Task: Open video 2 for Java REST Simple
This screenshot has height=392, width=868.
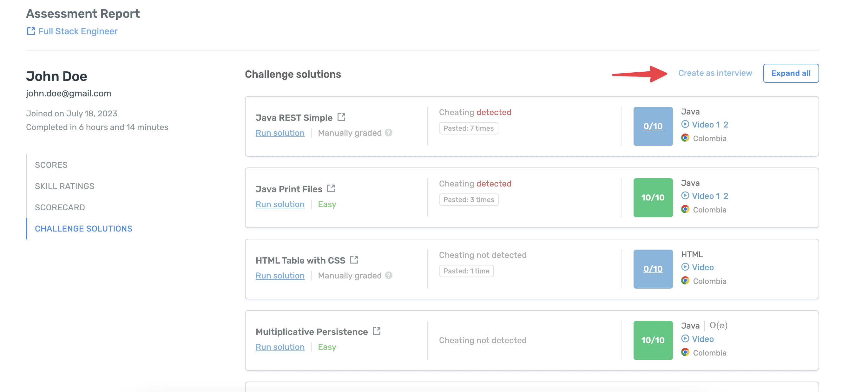Action: (x=726, y=125)
